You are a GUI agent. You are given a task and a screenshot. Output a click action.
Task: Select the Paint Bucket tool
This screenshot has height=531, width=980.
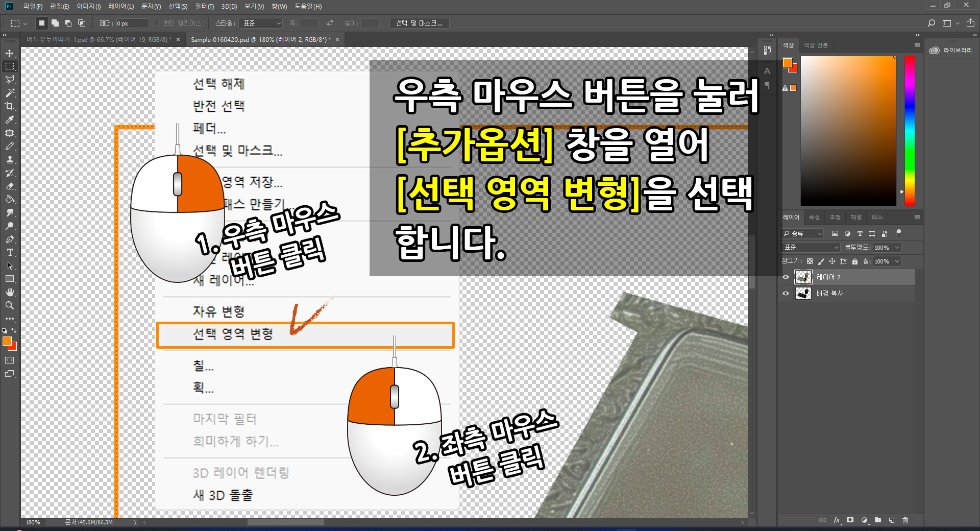coord(10,199)
